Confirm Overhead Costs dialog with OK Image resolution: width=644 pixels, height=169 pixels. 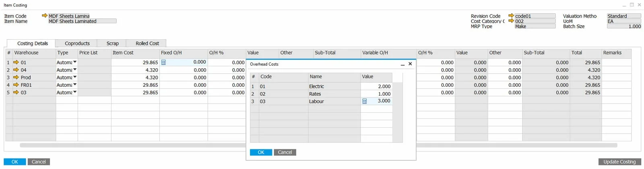point(261,152)
